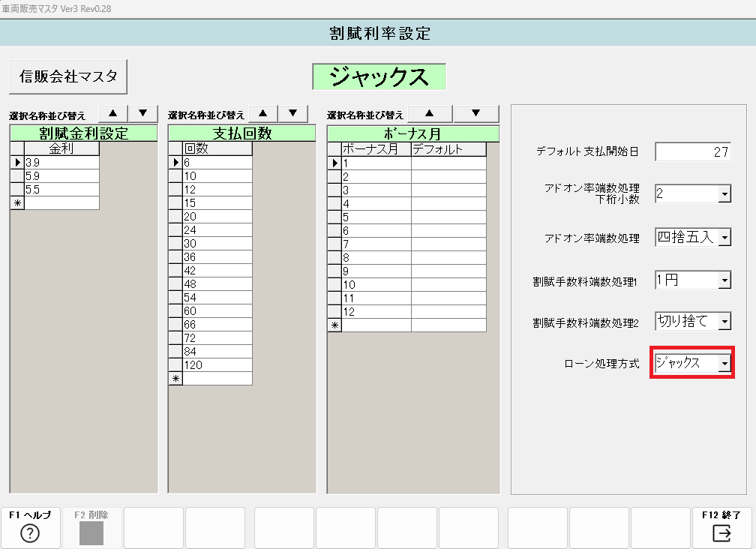Select the 5.9 interest rate cell
The width and height of the screenshot is (756, 549).
click(61, 176)
